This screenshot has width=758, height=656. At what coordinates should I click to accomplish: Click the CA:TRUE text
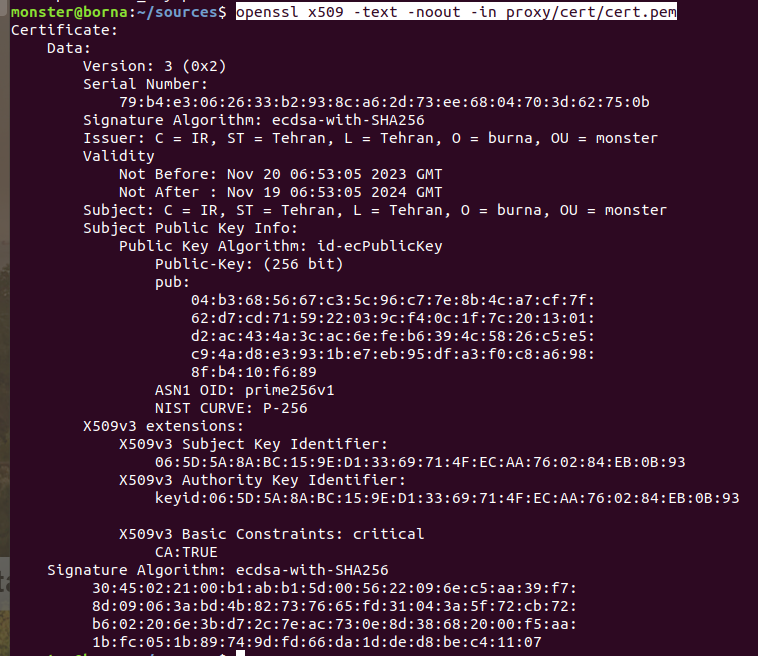click(x=186, y=552)
